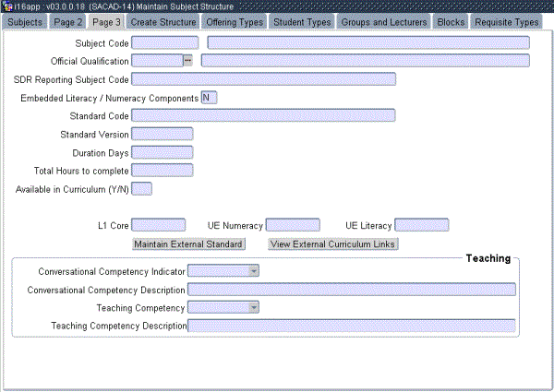This screenshot has height=392, width=554.
Task: Open the Official Qualification lookup button
Action: 187,61
